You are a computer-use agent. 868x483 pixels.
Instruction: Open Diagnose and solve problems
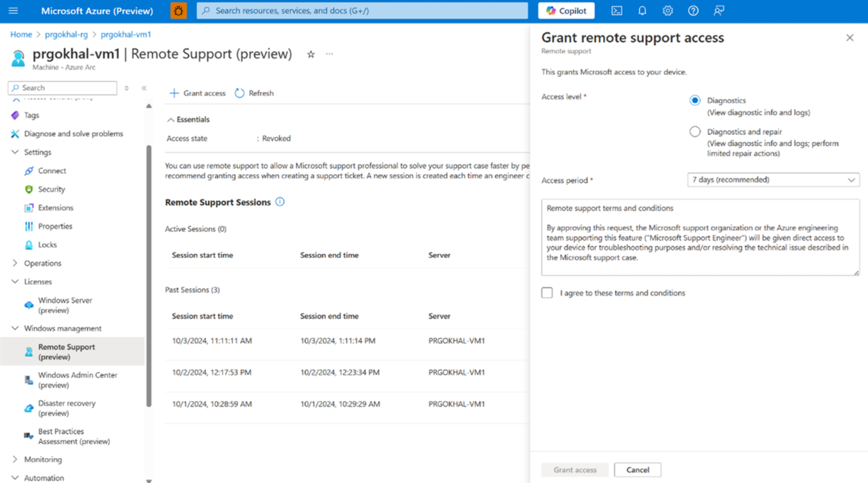click(73, 134)
